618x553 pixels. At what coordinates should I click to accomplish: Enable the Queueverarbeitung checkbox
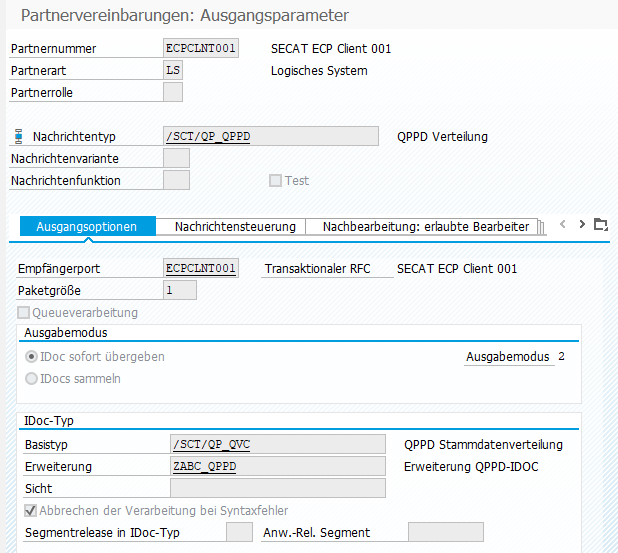point(24,313)
